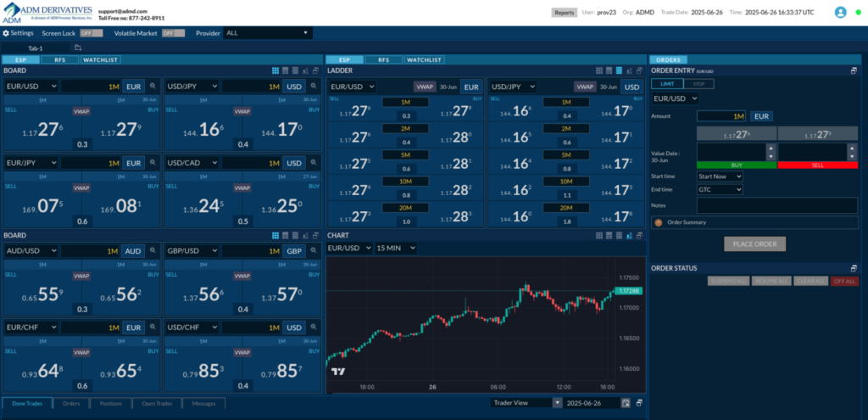The width and height of the screenshot is (868, 420).
Task: Open the Provider dropdown
Action: (x=268, y=33)
